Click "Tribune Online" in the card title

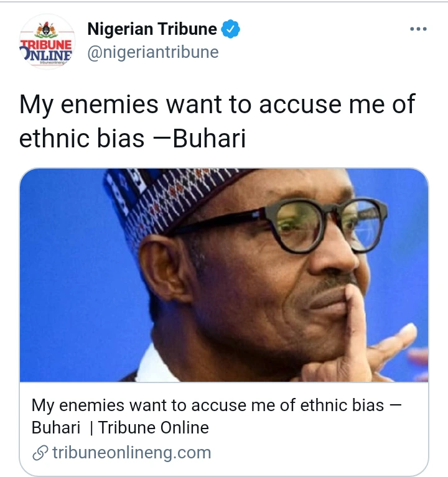click(x=153, y=428)
